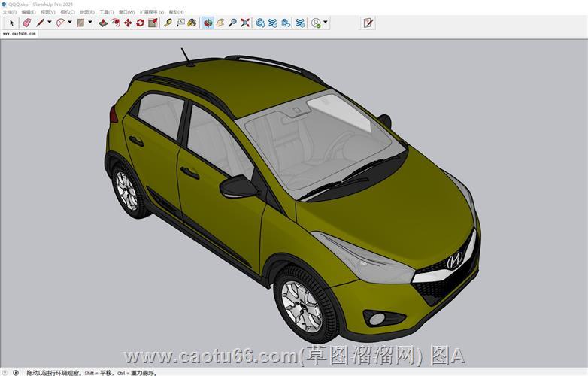Click the info circle icon in status bar
This screenshot has width=588, height=376.
click(16, 373)
